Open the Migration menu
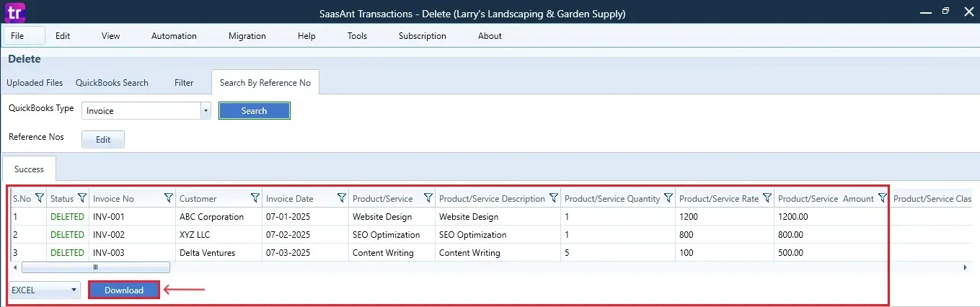Viewport: 980px width, 307px height. (247, 36)
